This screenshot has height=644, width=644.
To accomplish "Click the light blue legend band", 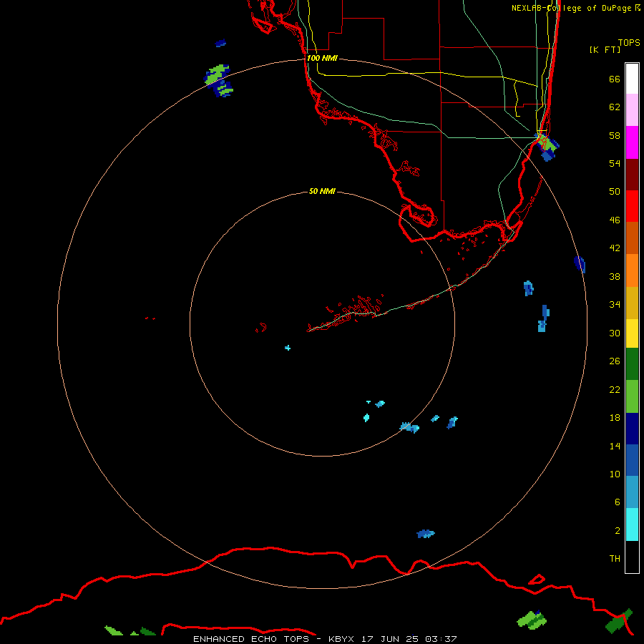I will point(632,492).
